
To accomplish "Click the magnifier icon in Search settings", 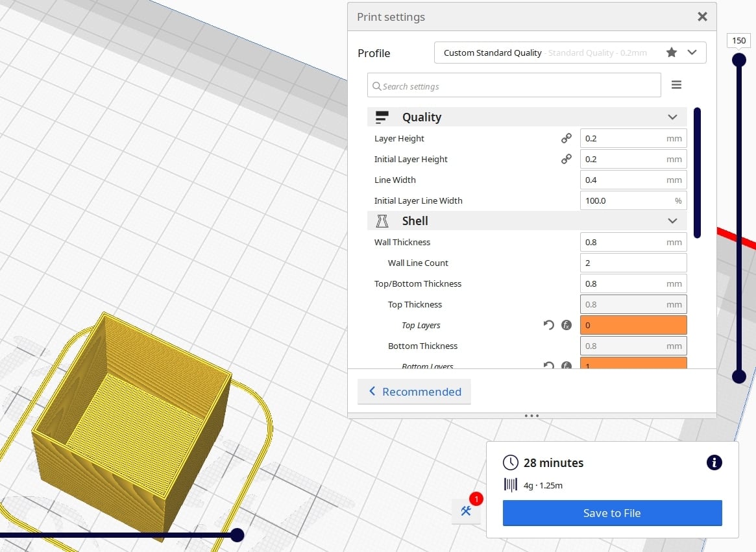I will (376, 86).
